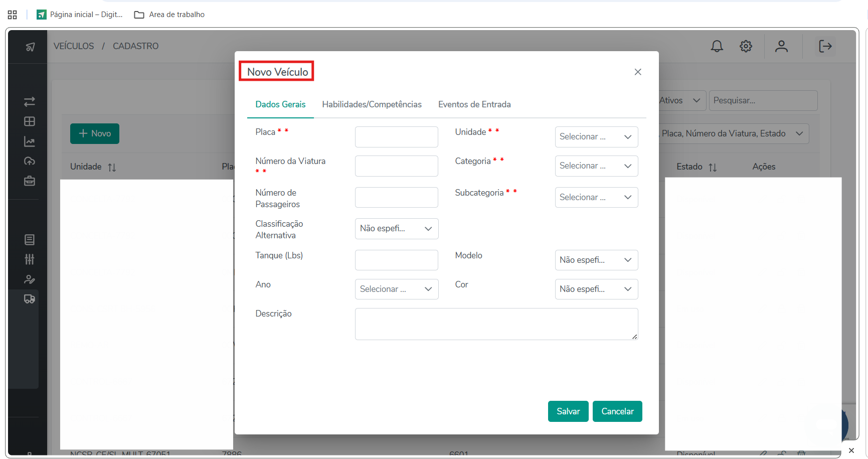The height and width of the screenshot is (459, 868).
Task: Select the truck vehicles icon in sidebar
Action: click(x=30, y=299)
